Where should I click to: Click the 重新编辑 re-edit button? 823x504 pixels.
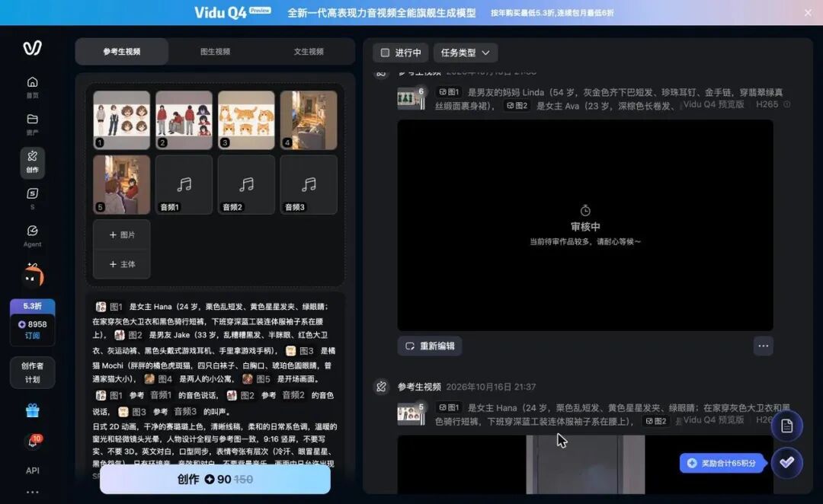430,346
